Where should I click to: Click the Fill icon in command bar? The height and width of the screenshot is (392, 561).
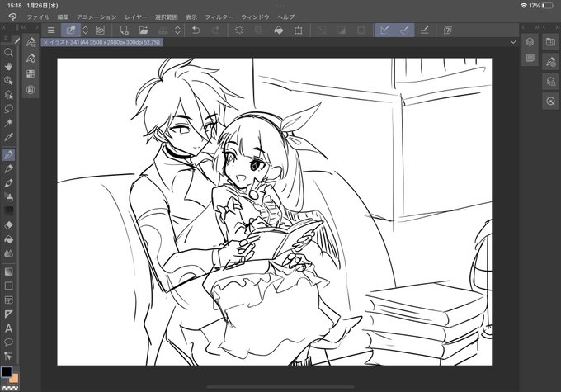click(x=278, y=31)
